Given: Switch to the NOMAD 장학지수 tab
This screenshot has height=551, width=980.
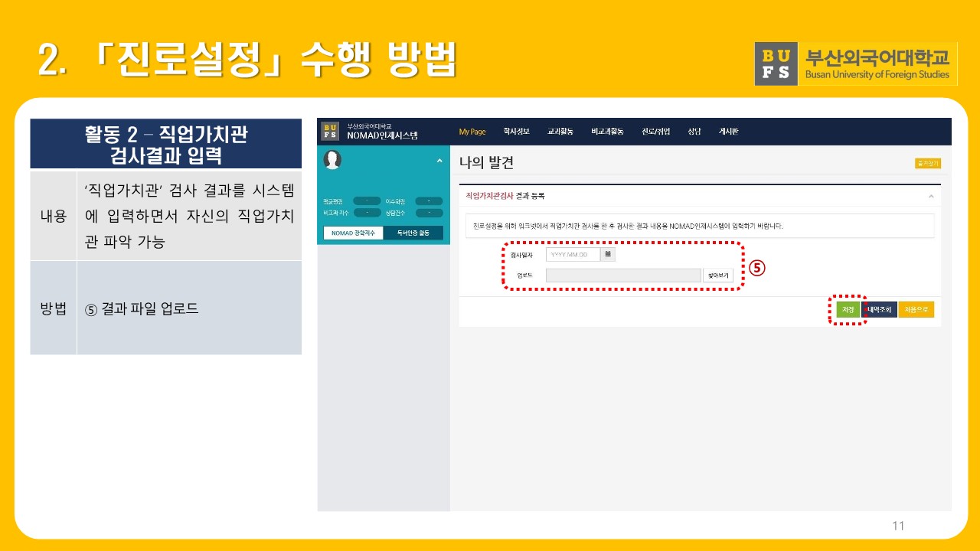Looking at the screenshot, I should pyautogui.click(x=353, y=233).
